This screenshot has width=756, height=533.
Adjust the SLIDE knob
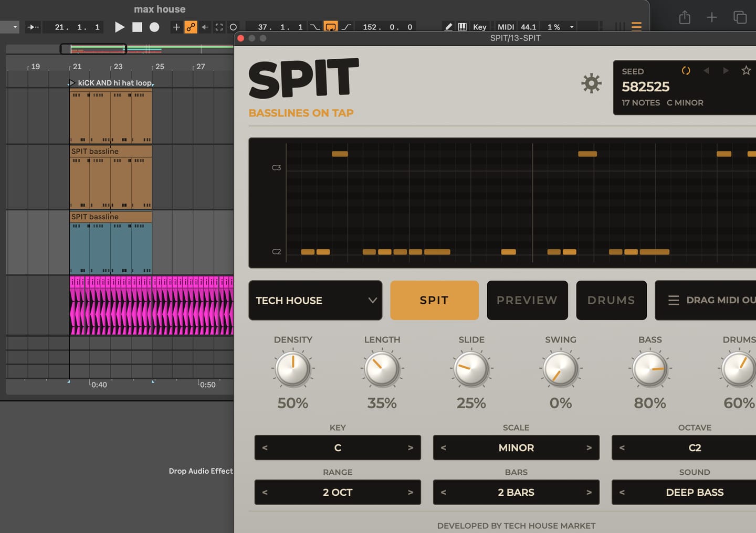tap(471, 368)
